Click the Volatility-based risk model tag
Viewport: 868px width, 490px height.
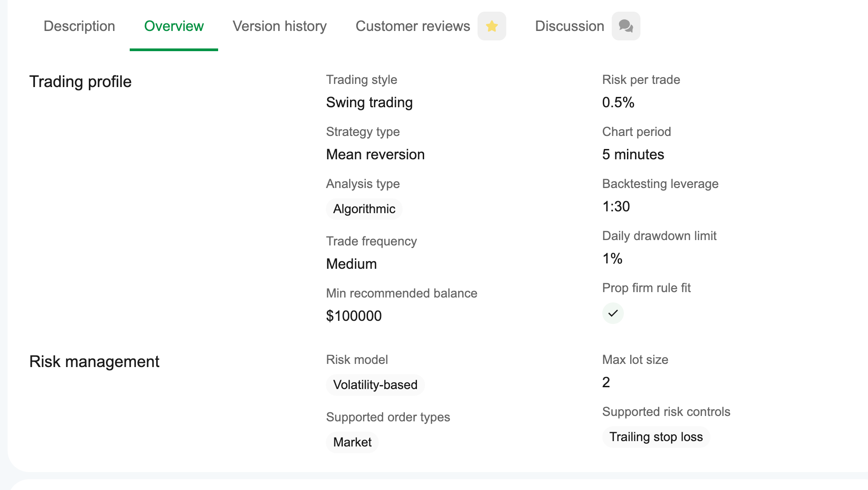(375, 385)
